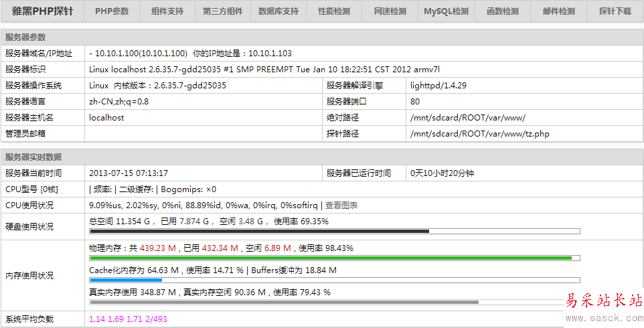Select the 系统平均负载 label
This screenshot has height=328, width=644.
(x=29, y=319)
